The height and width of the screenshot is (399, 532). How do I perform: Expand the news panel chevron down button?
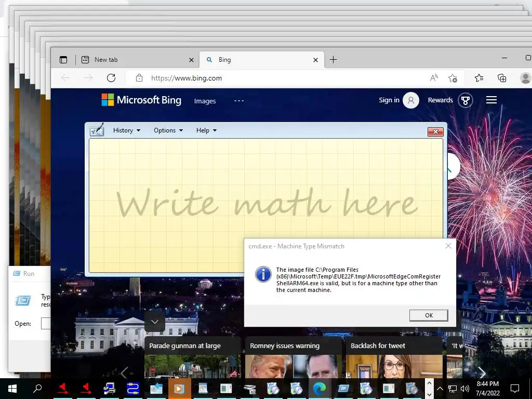pos(155,322)
